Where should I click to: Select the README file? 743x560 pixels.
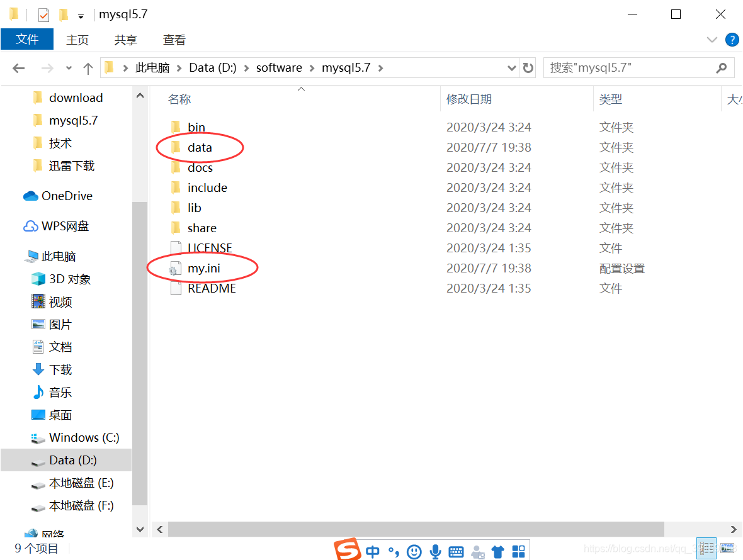click(x=212, y=288)
